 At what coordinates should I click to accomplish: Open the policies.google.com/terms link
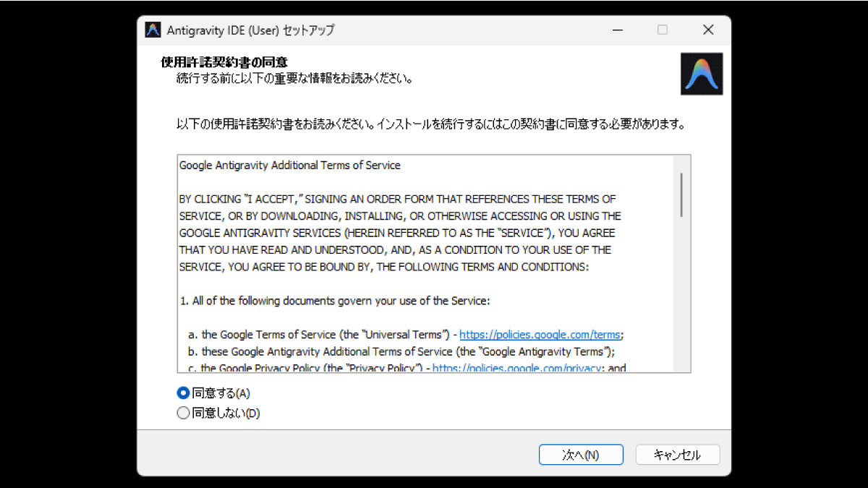coord(540,335)
